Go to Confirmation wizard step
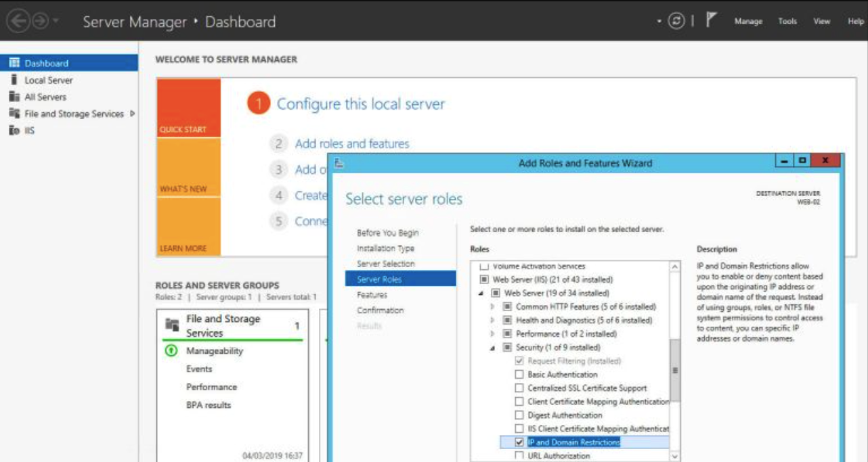 [381, 310]
